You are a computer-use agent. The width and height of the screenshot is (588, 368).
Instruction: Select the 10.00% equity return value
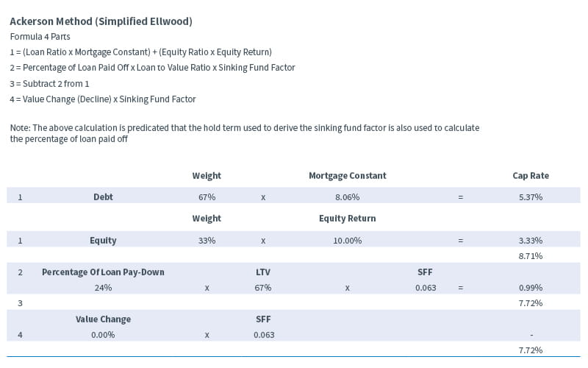347,241
